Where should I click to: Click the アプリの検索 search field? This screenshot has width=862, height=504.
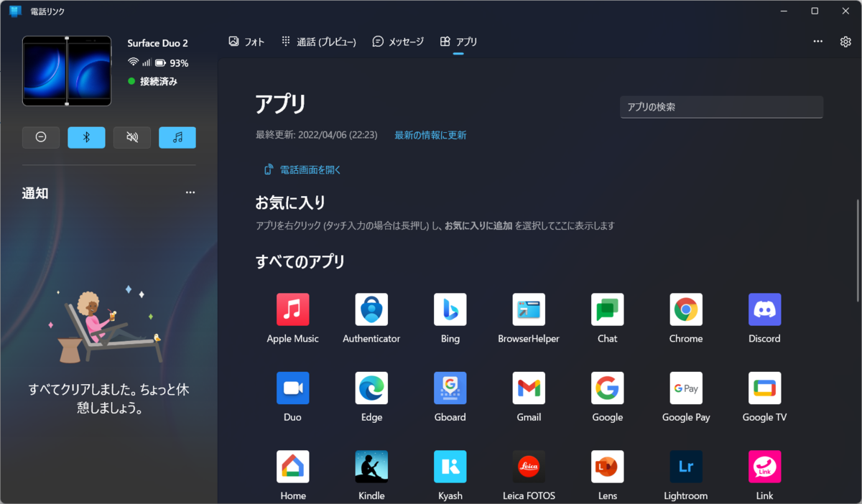[x=721, y=107]
